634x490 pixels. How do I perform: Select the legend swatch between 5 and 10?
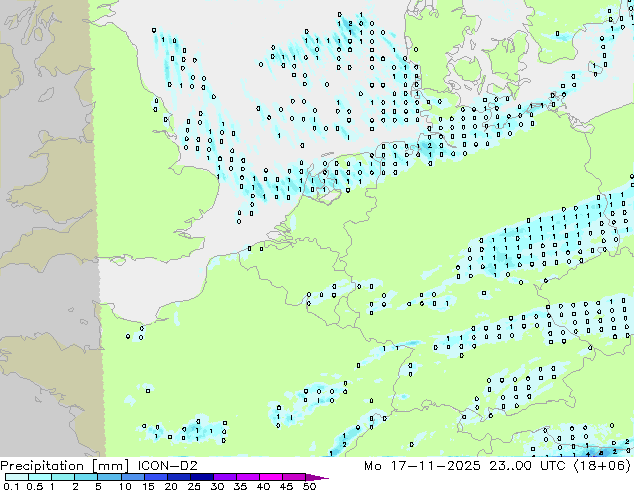(110, 477)
